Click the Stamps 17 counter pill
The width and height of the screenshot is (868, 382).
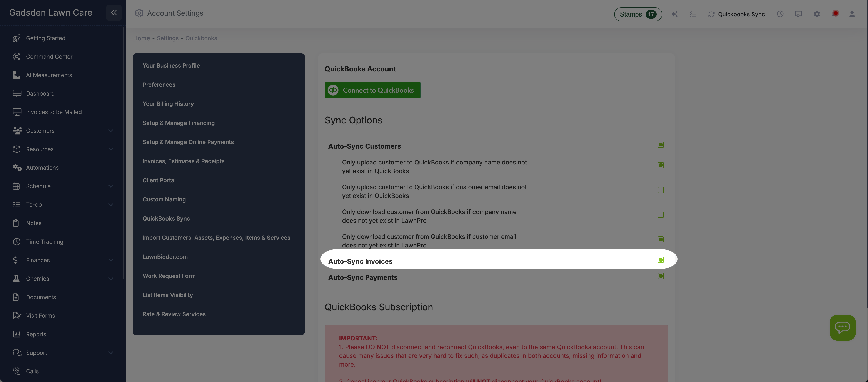click(638, 14)
